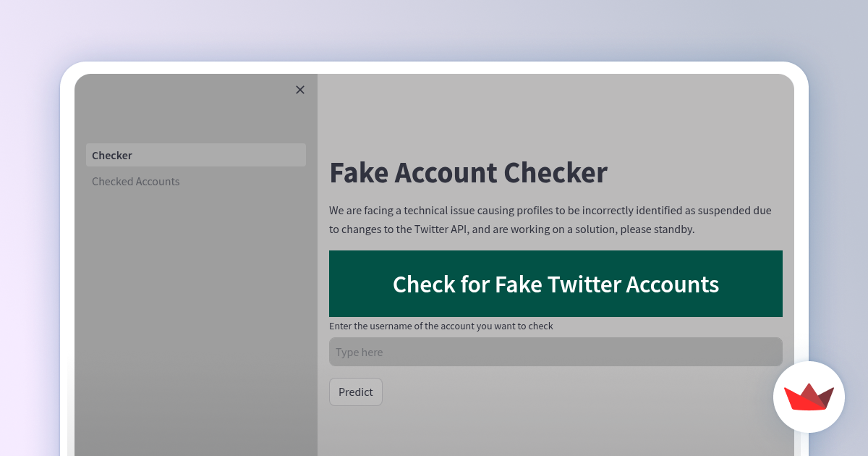Click the technical issue notice text
The image size is (868, 456).
[550, 219]
